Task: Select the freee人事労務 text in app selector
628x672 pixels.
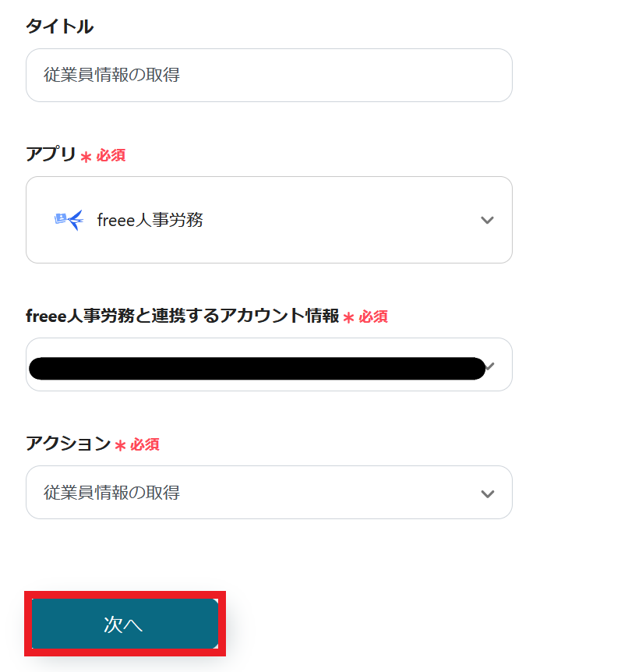Action: [150, 221]
